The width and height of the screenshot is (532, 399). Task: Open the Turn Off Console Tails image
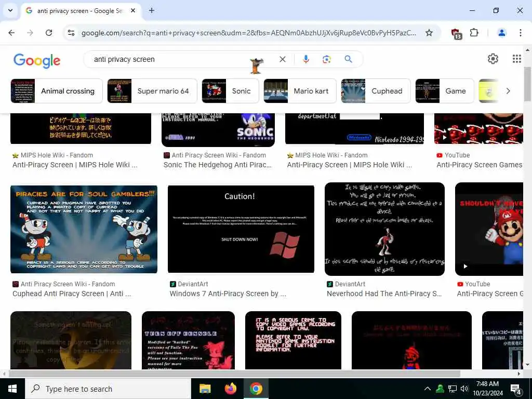tap(188, 340)
